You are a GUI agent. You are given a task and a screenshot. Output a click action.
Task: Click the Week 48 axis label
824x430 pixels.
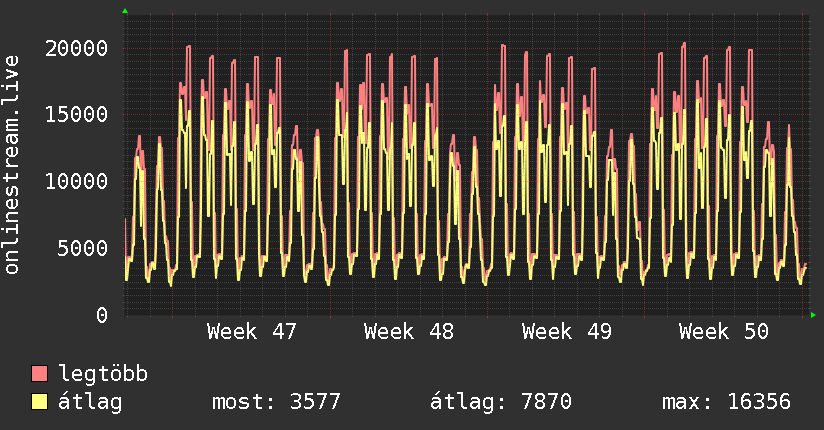tap(409, 332)
